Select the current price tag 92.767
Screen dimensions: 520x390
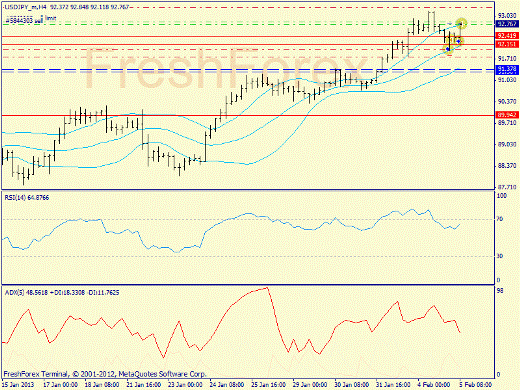(x=507, y=24)
